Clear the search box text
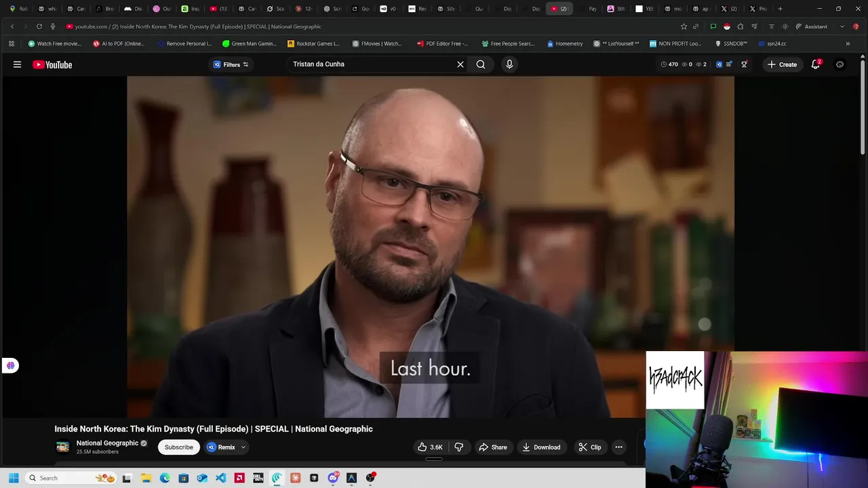 click(460, 64)
